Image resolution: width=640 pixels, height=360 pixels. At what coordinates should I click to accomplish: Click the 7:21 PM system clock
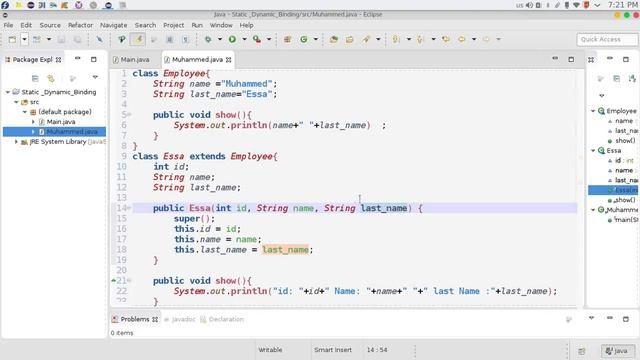point(622,5)
